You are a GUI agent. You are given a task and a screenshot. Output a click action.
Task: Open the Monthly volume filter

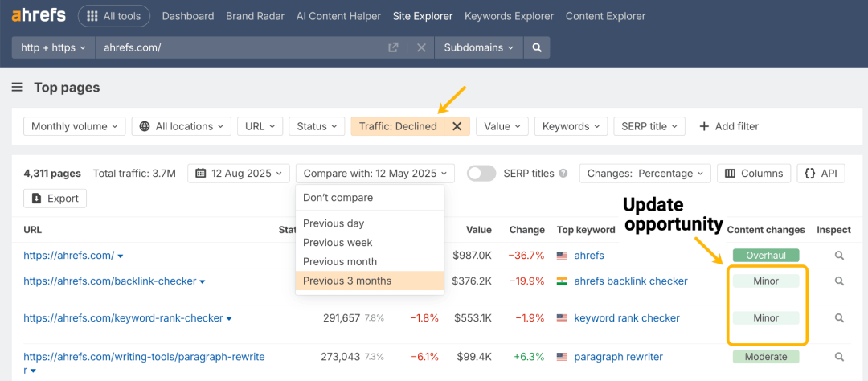75,126
